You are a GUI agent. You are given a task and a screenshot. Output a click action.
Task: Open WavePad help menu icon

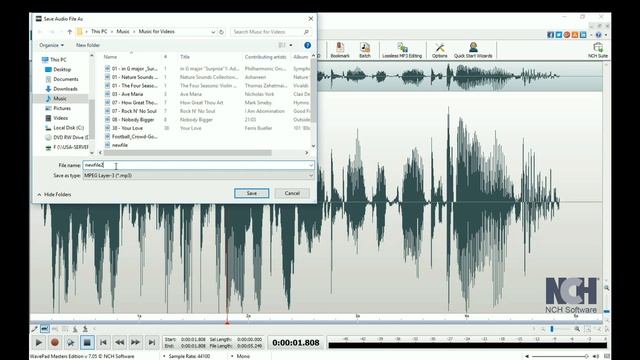(598, 35)
